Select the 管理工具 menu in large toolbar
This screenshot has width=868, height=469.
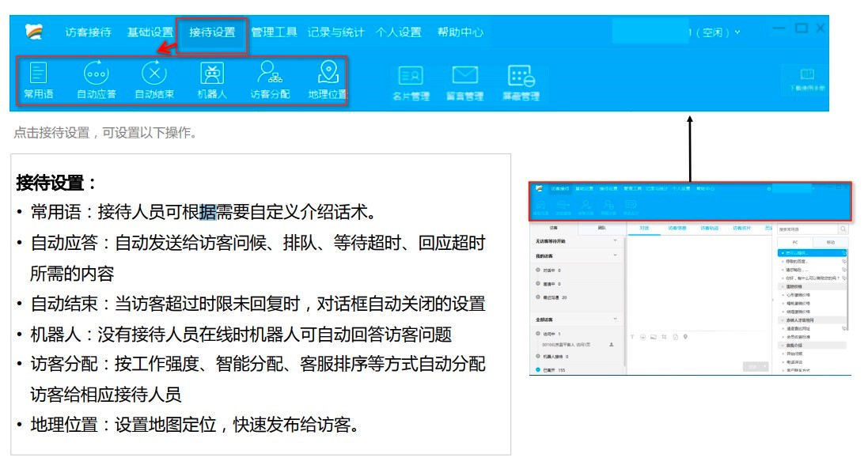pos(274,32)
